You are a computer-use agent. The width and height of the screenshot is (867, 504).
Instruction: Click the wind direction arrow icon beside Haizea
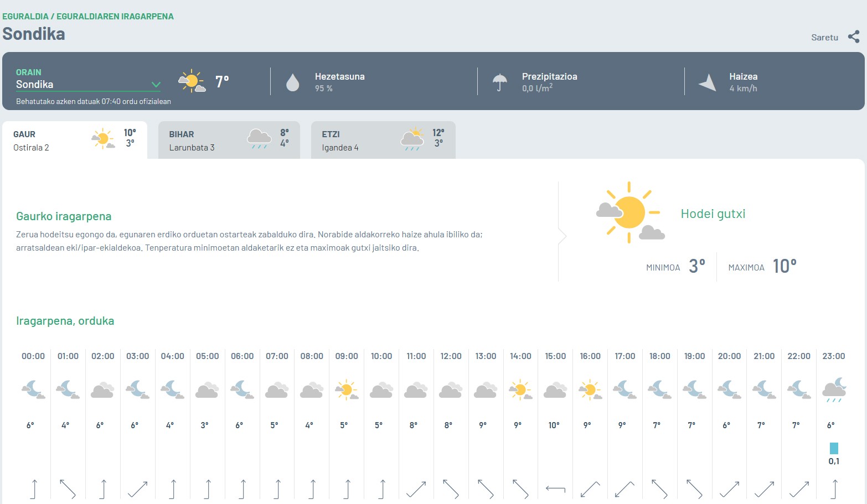[708, 82]
